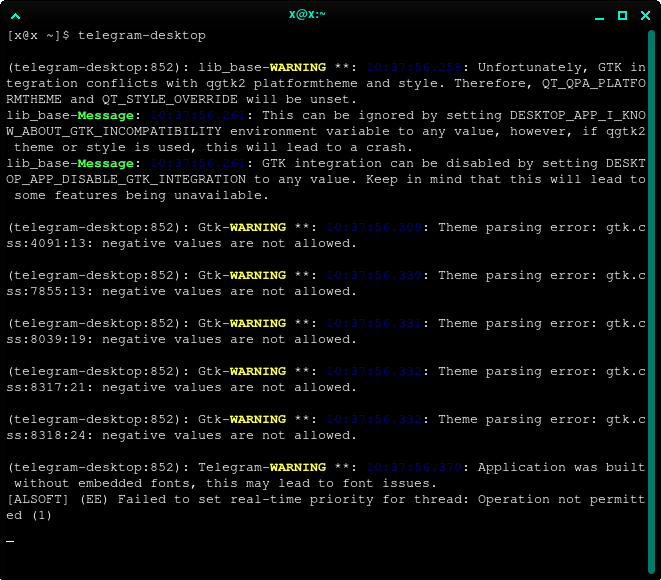Click the 10:37:56.309 timestamp
Viewport: 661px width, 580px height.
(374, 228)
